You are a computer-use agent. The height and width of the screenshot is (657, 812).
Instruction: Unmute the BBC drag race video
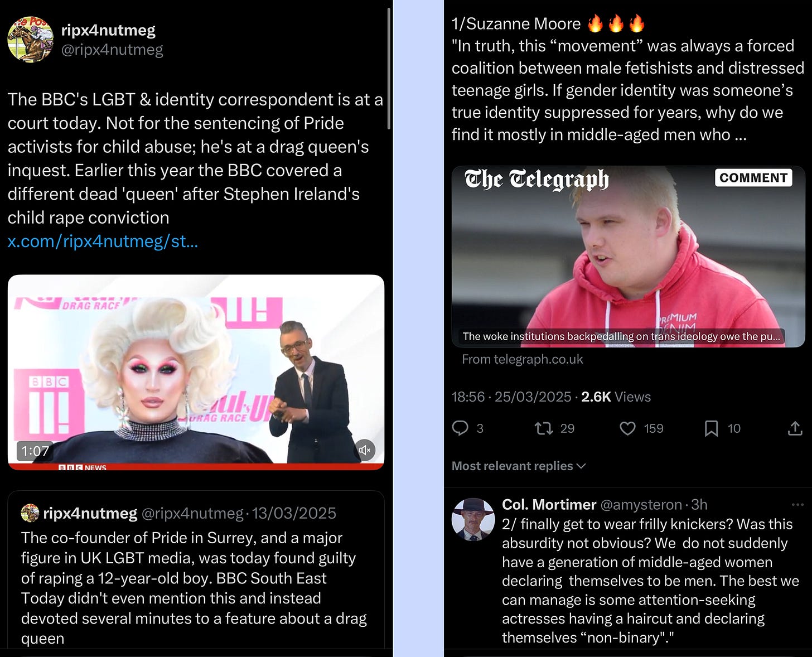365,450
